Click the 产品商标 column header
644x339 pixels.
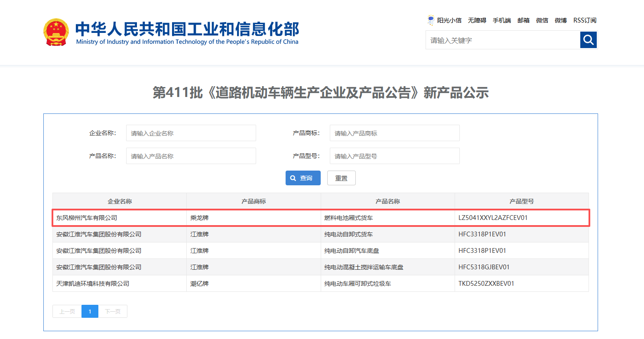coord(254,201)
